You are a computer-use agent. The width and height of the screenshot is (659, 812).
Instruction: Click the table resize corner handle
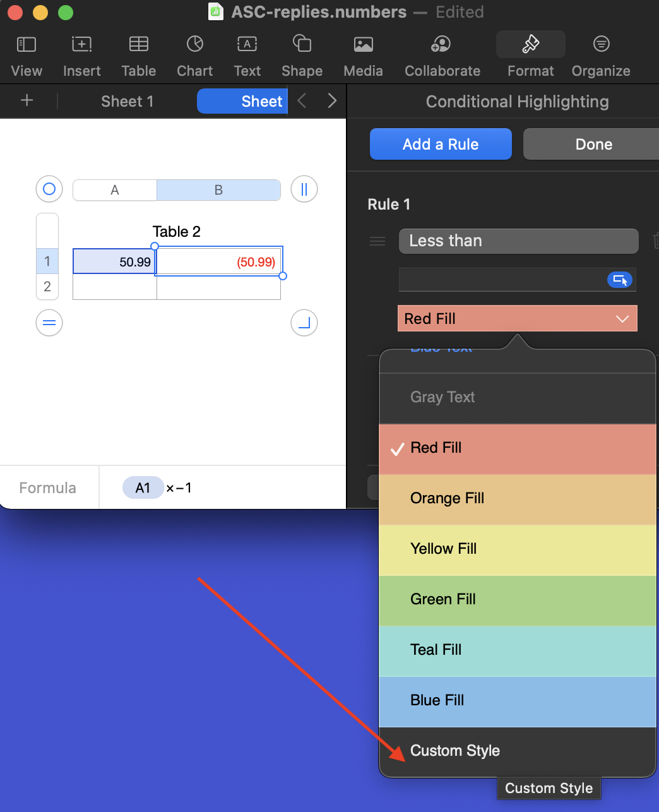pyautogui.click(x=304, y=323)
